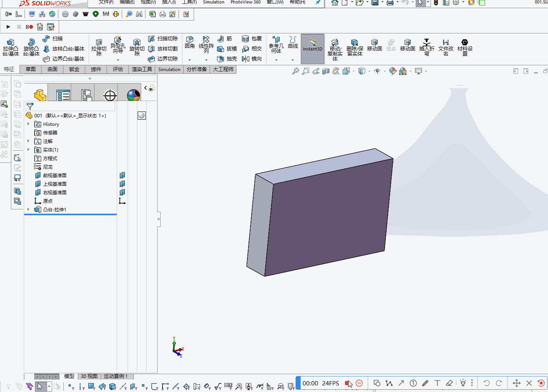The image size is (548, 392).
Task: Open the 异型孔向导 dropdown arrow
Action: (x=118, y=60)
